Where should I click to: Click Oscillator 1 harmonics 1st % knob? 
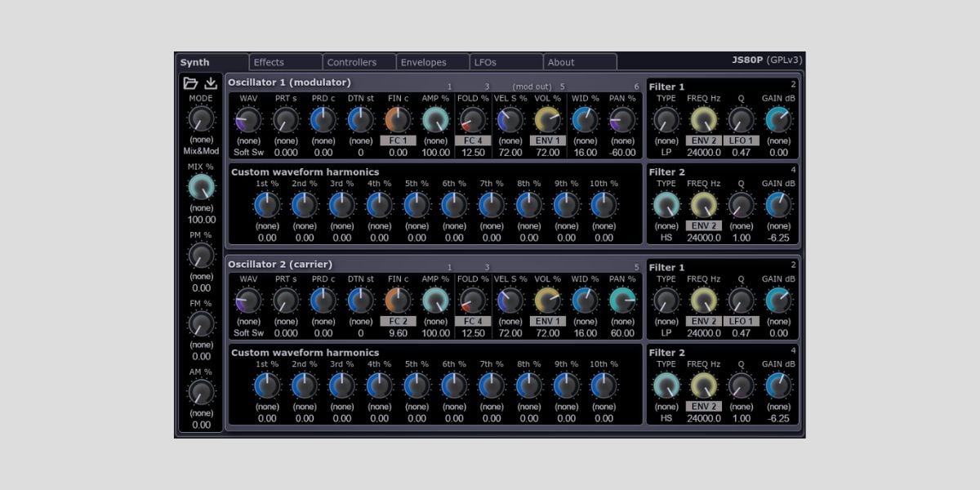click(x=267, y=205)
